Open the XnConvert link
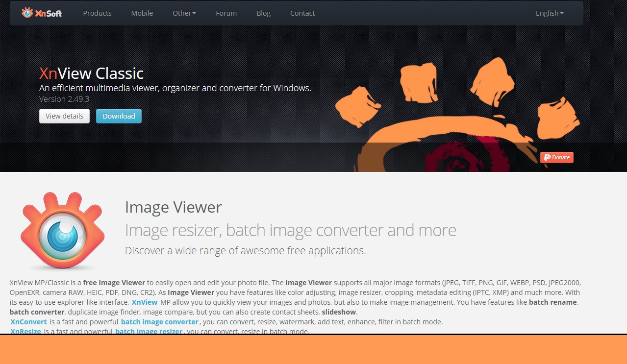Screen dimensions: 627x364 [x=28, y=322]
